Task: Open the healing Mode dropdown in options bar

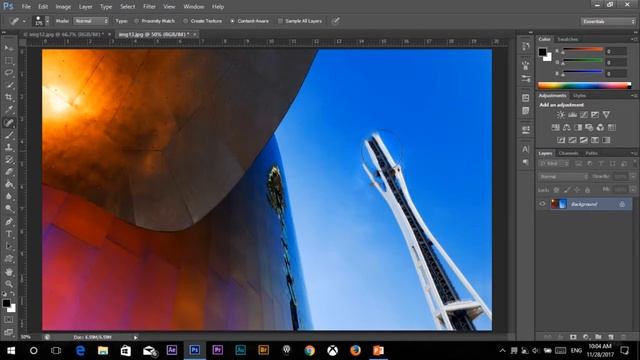Action: pyautogui.click(x=91, y=21)
